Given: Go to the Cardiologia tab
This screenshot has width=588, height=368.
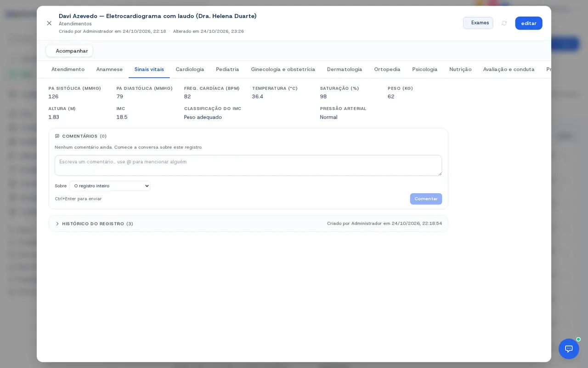Looking at the screenshot, I should [x=190, y=69].
